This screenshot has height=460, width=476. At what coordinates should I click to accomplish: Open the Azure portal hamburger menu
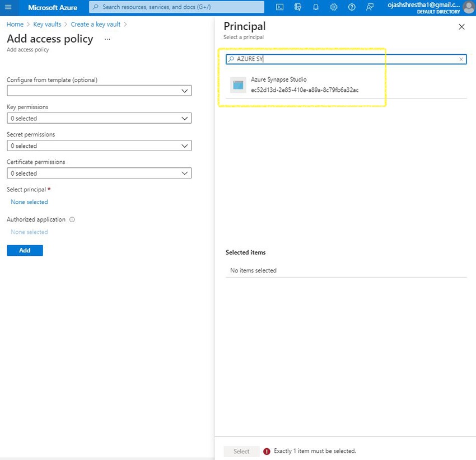8,7
